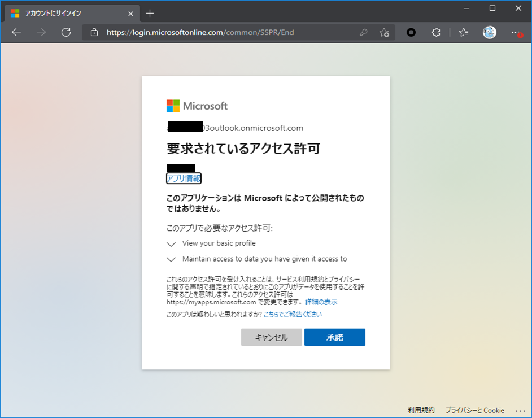
Task: Go back to the previous page
Action: [x=16, y=32]
